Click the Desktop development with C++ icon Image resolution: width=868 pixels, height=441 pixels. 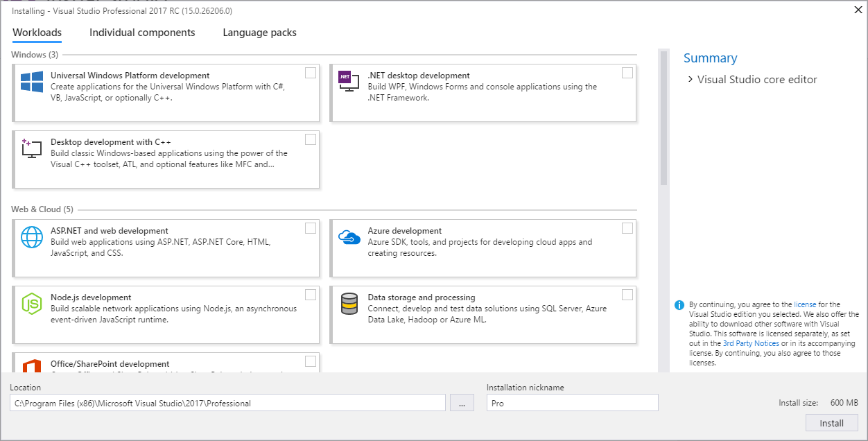[32, 148]
